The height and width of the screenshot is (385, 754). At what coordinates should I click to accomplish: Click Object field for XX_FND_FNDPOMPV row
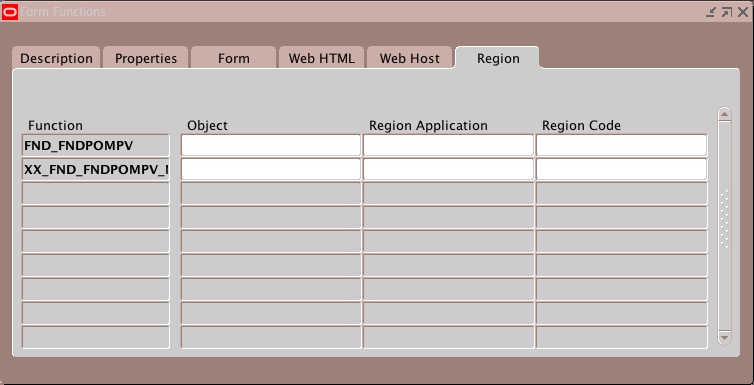271,169
